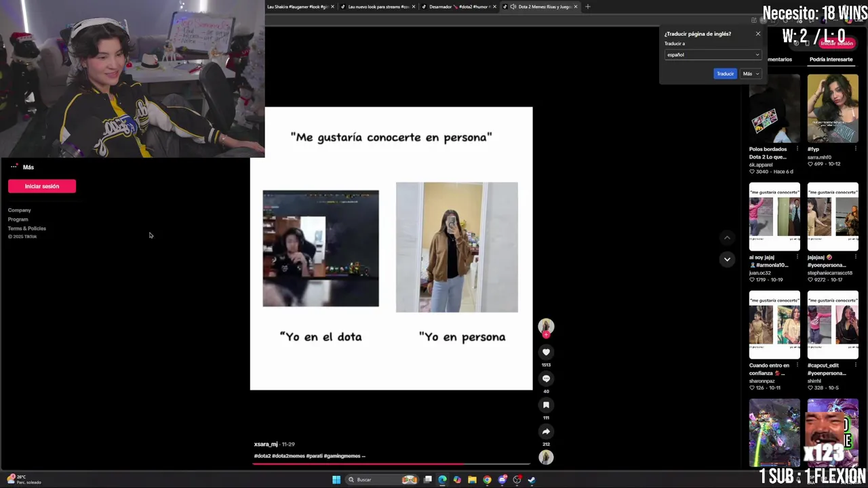
Task: Open Polos bordados Dota 2 video thumbnail
Action: [774, 108]
